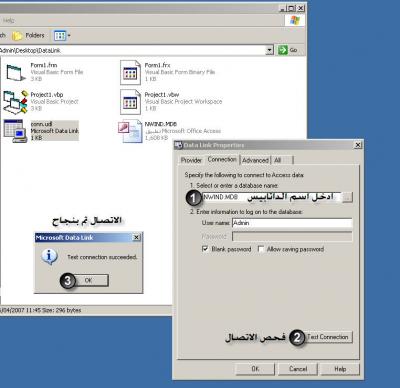Click the database name input field
The width and height of the screenshot is (400, 388).
point(272,197)
